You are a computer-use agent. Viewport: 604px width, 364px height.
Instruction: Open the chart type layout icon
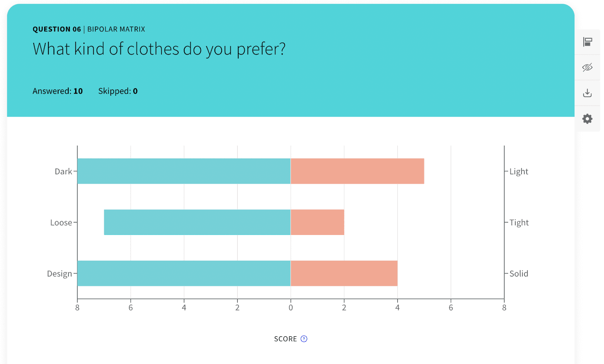pos(587,42)
